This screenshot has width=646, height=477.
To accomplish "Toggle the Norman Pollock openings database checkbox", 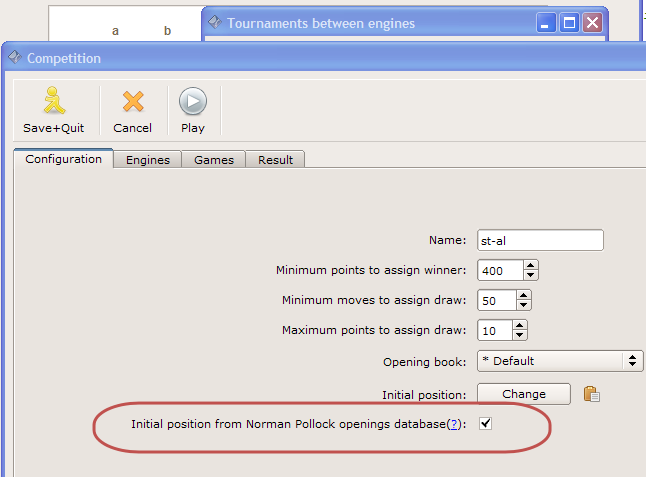I will [485, 423].
